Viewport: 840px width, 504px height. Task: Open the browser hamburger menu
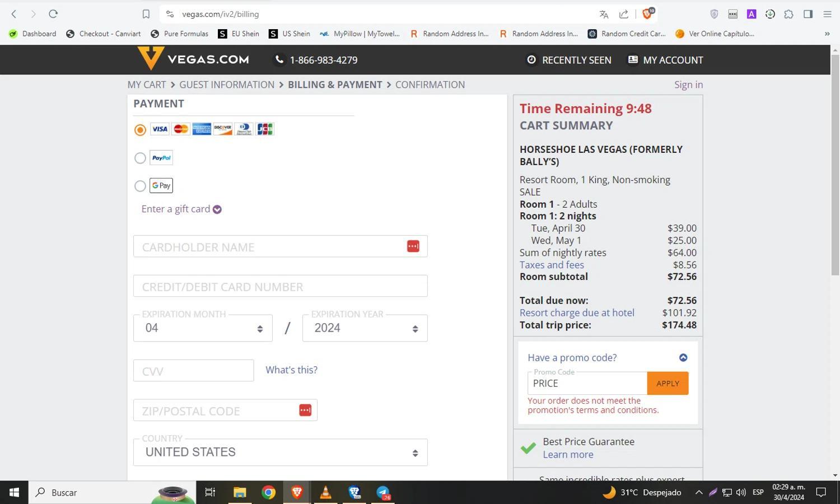pos(827,14)
